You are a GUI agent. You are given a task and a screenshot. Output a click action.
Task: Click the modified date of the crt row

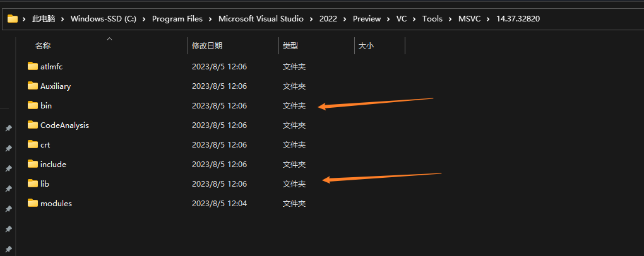click(x=219, y=145)
